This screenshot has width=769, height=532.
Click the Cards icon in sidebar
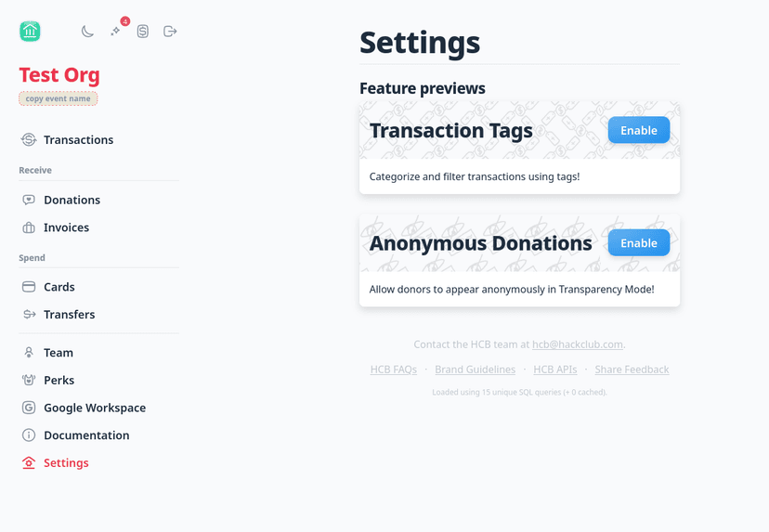click(x=29, y=287)
